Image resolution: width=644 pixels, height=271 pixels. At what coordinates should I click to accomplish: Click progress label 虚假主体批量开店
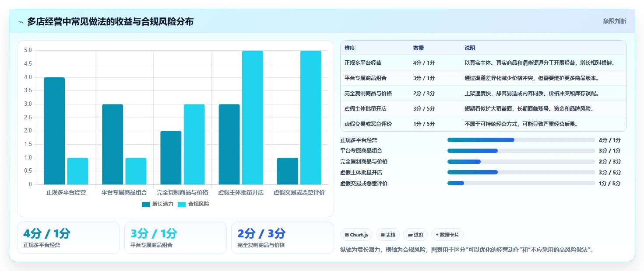pos(361,172)
